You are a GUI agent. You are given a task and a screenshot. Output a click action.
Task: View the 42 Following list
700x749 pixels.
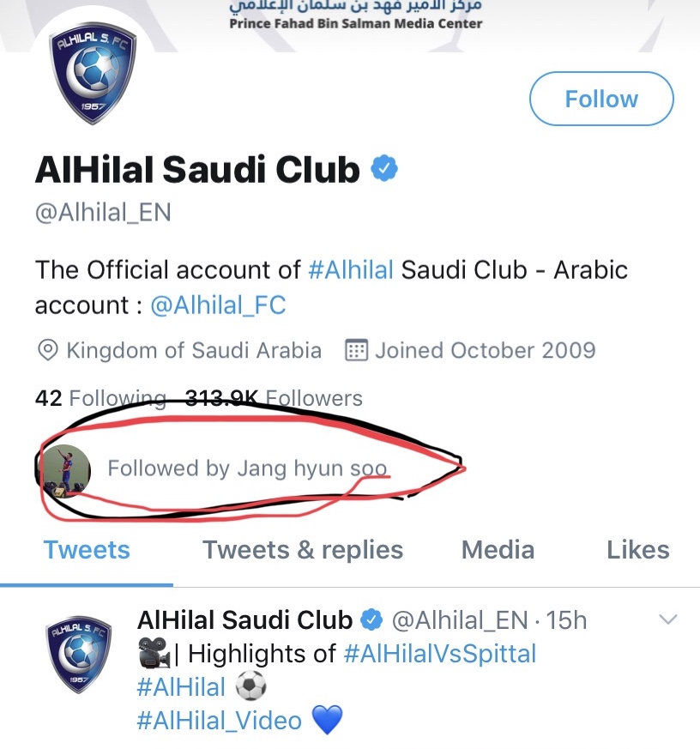click(x=100, y=398)
